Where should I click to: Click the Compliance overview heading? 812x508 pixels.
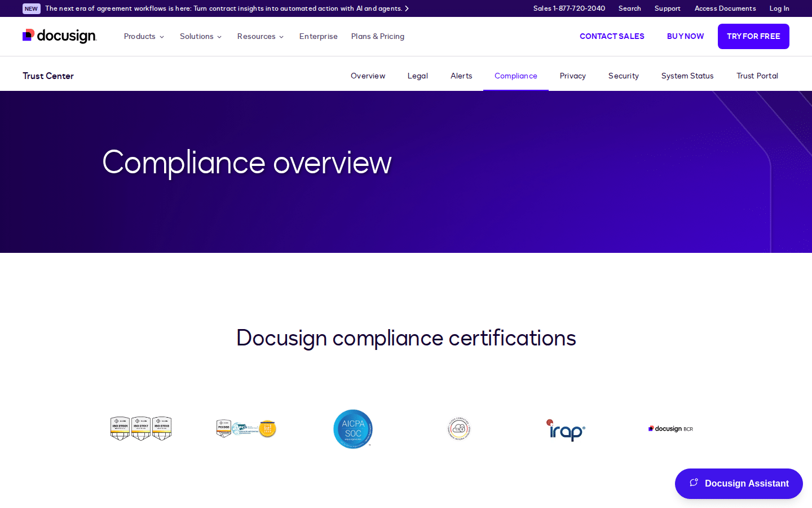[247, 163]
